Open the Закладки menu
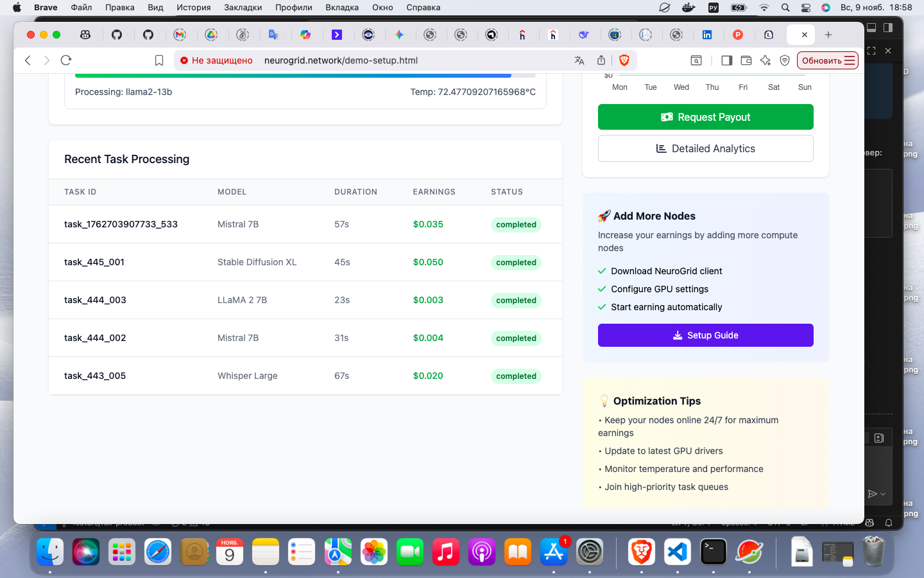Screen dimensions: 924x578 point(243,8)
